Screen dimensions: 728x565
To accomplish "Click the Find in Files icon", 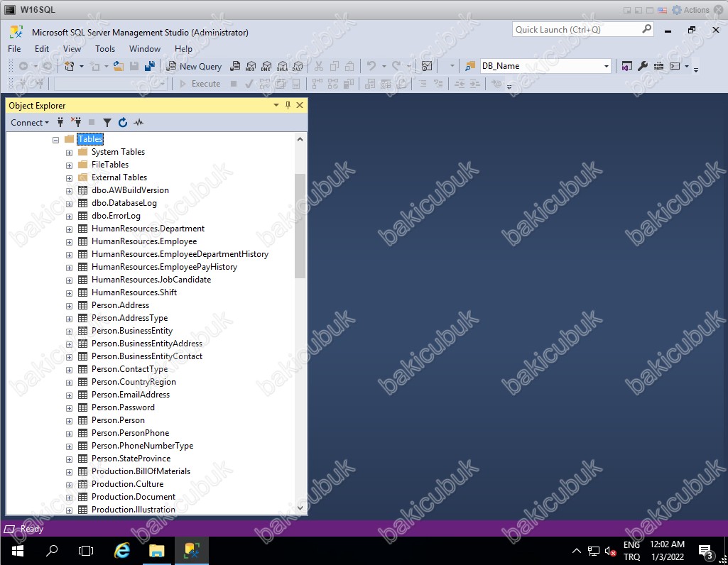I will [x=470, y=66].
